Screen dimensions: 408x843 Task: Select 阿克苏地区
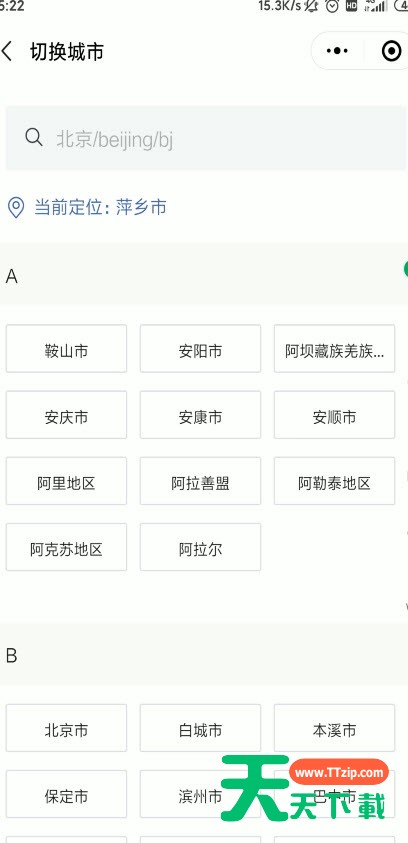tap(66, 547)
